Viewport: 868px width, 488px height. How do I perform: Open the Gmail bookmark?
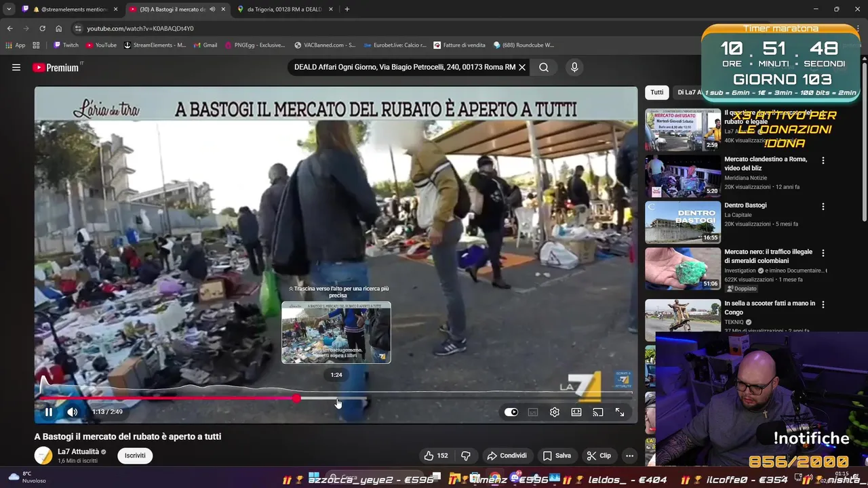[x=205, y=45]
